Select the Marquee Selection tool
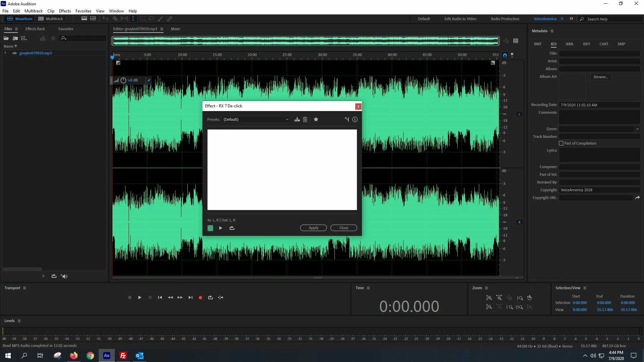Viewport: 644px width, 362px height. (143, 19)
